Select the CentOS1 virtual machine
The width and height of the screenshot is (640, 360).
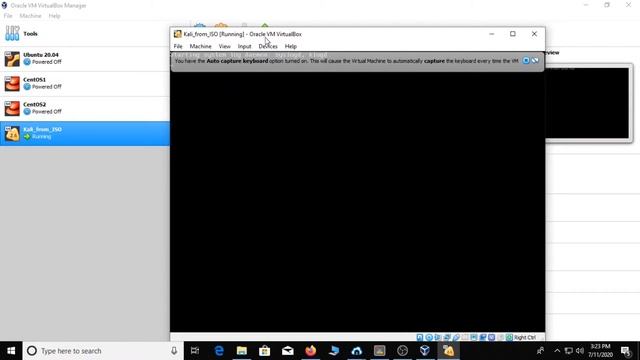[x=85, y=83]
